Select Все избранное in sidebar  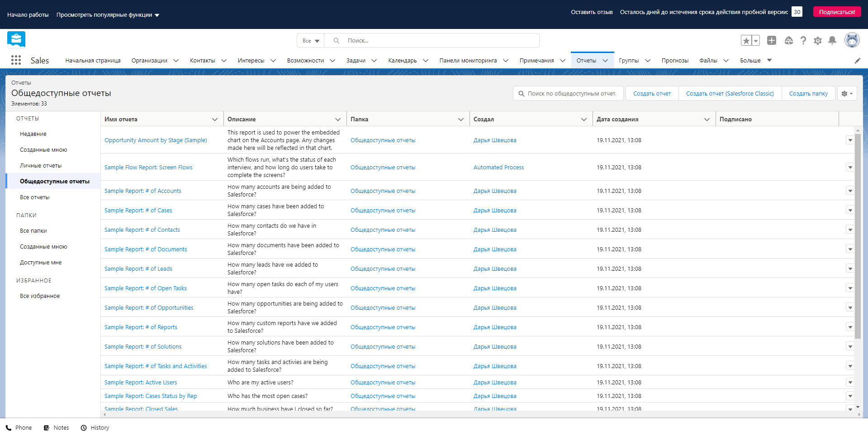(40, 296)
